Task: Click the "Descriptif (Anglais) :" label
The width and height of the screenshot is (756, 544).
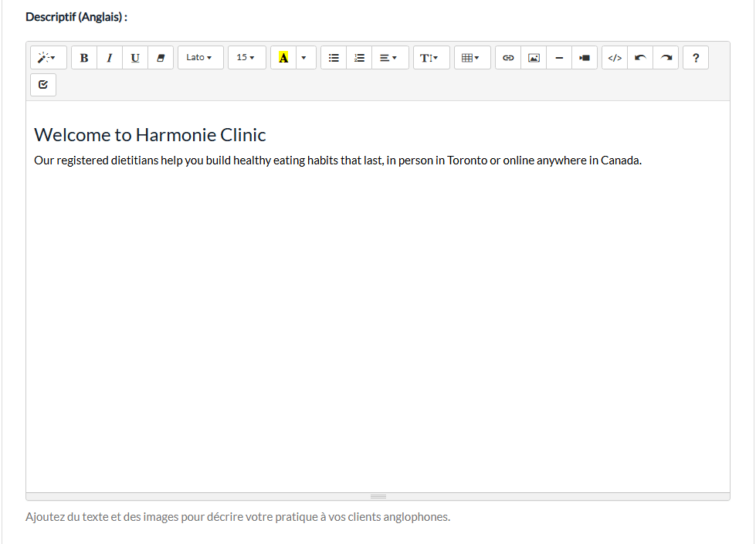Action: pyautogui.click(x=76, y=17)
